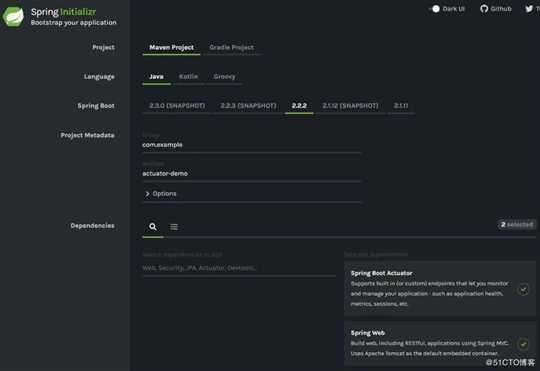Expand the Options section
Screen dimensions: 540x371
coord(161,194)
